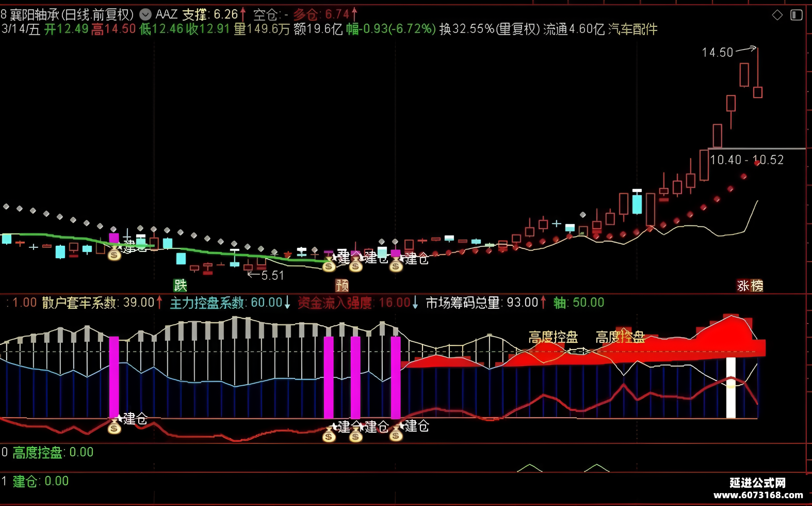Open the www.6073168.com watermark link

point(758,495)
